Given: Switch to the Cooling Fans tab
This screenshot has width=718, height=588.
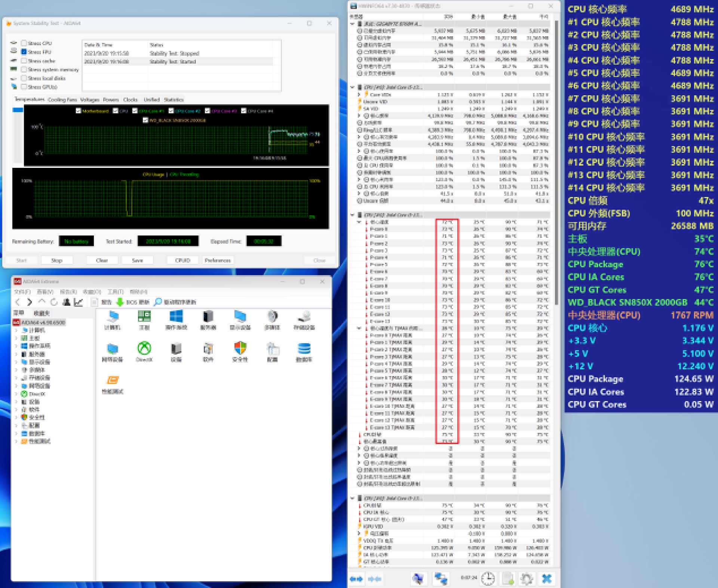Looking at the screenshot, I should 62,99.
